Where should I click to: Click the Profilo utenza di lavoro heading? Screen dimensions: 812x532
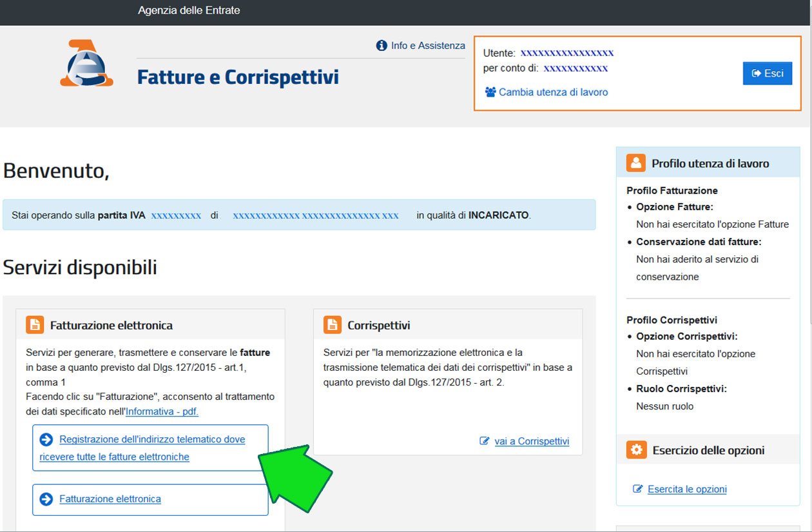coord(710,163)
